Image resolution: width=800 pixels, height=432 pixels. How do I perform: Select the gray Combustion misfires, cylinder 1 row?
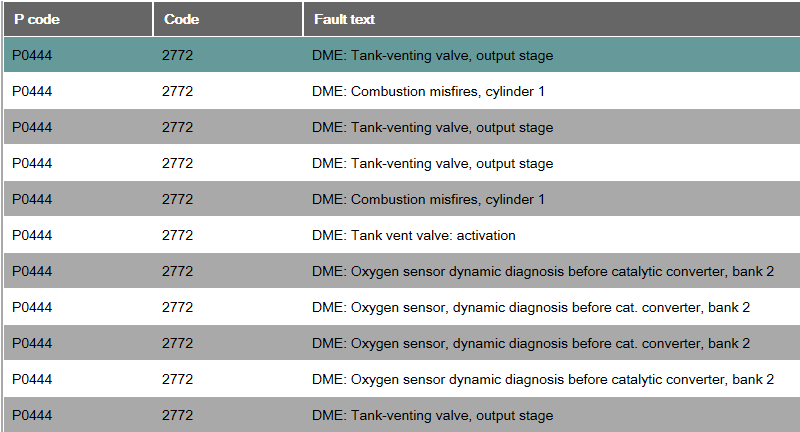coord(402,199)
